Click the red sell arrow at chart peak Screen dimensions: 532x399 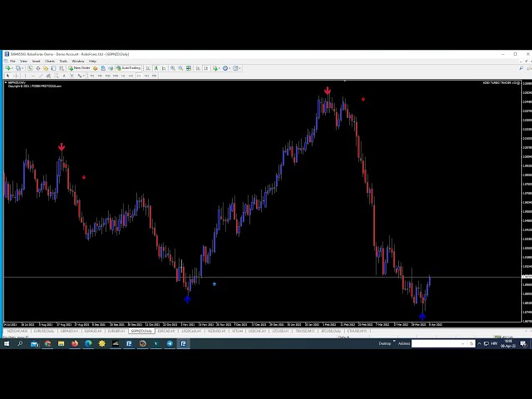pos(328,91)
